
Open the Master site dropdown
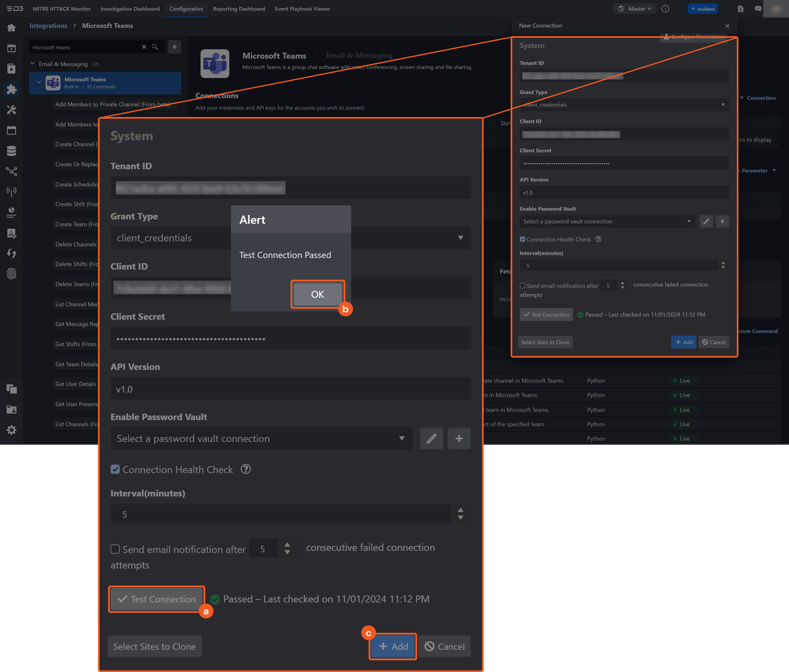(x=635, y=9)
